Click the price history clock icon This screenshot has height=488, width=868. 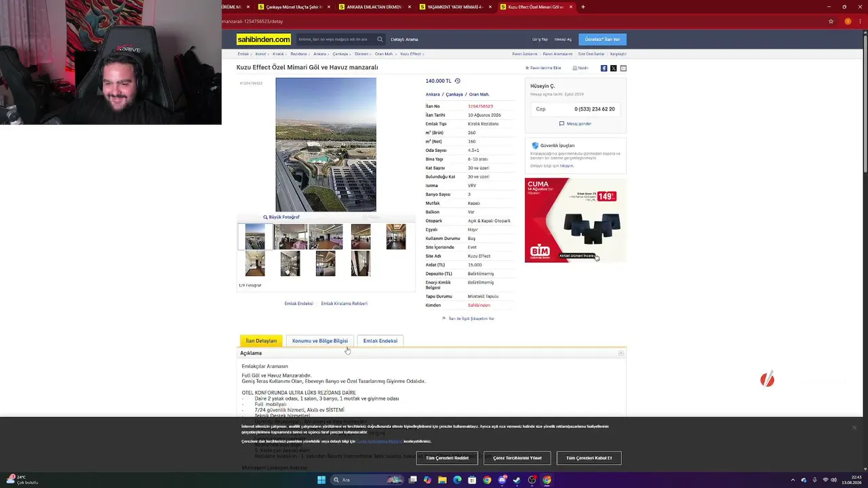point(457,81)
